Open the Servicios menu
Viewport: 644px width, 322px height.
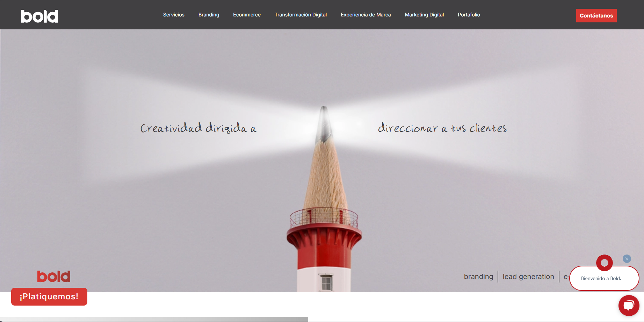(174, 15)
